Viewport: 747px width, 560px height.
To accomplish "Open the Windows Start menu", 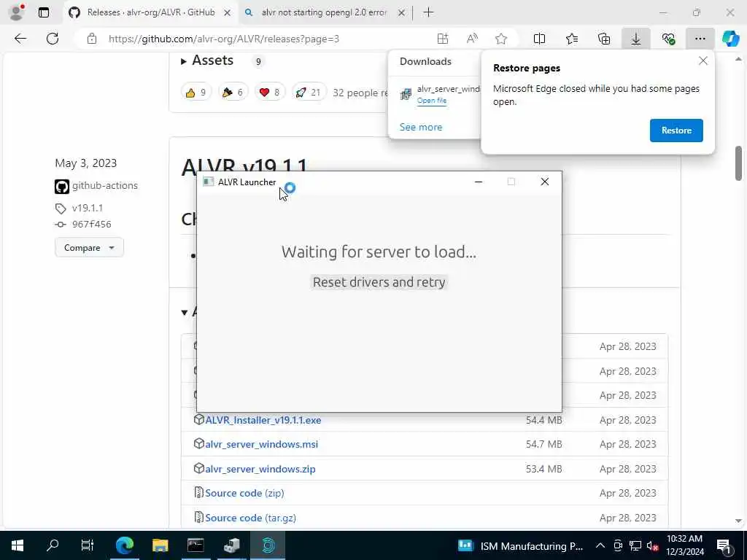I will 18,545.
